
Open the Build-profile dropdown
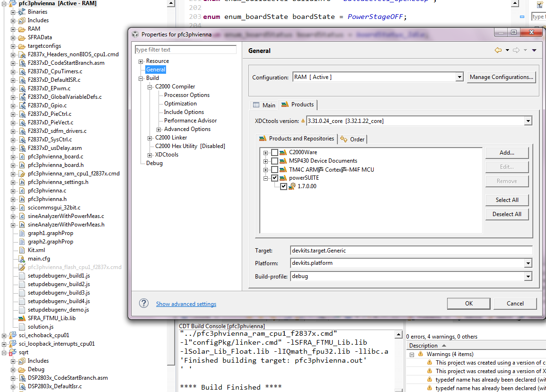click(x=528, y=277)
